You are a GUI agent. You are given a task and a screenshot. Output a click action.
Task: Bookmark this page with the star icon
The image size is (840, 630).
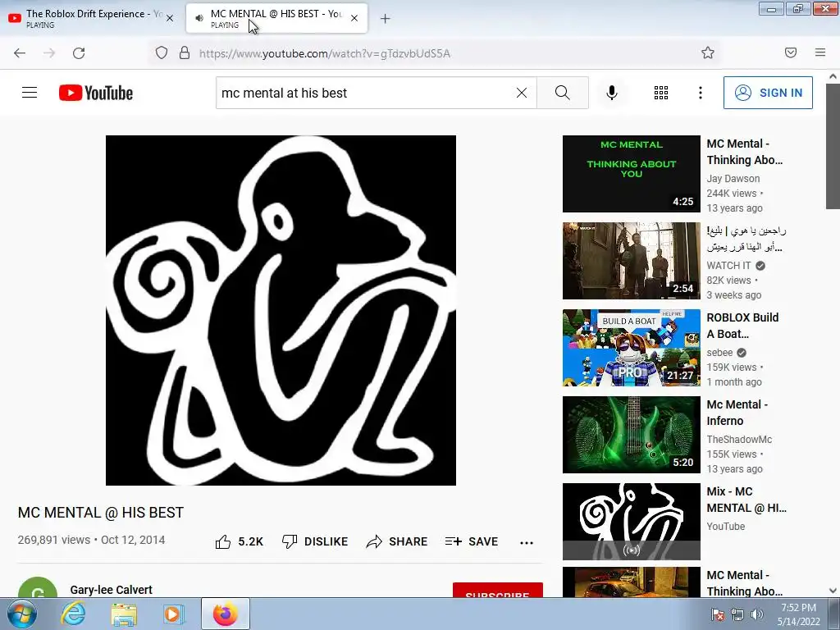pyautogui.click(x=708, y=52)
